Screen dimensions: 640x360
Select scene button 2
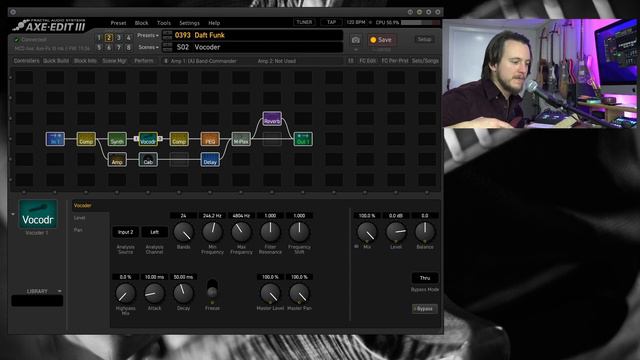tap(109, 38)
